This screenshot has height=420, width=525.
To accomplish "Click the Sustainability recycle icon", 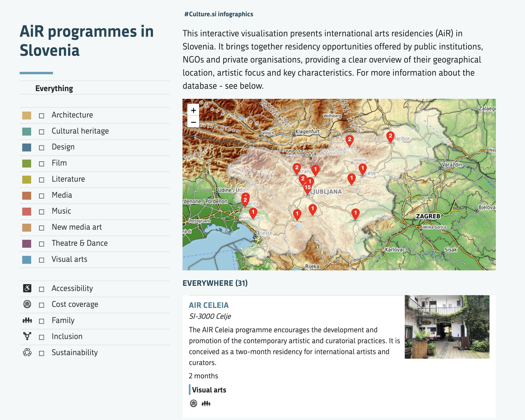I will click(27, 352).
